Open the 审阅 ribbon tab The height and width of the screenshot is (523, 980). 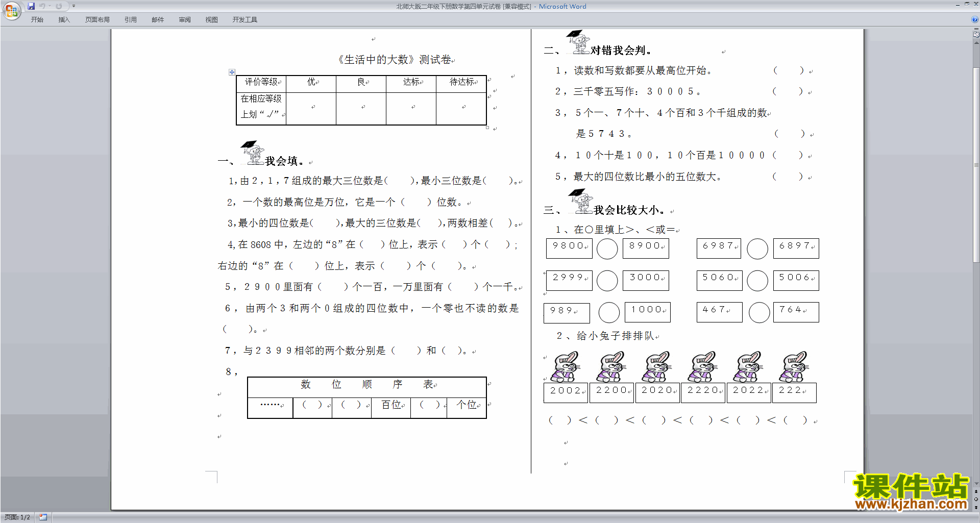click(x=185, y=20)
